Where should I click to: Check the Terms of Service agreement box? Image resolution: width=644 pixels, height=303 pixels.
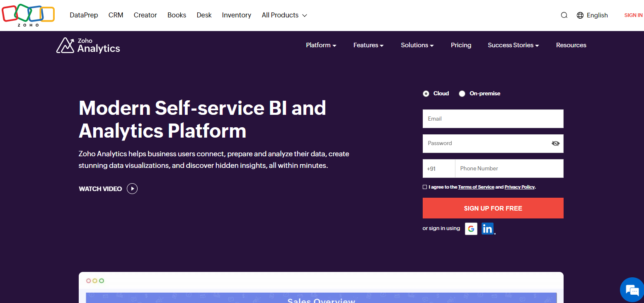pyautogui.click(x=425, y=187)
